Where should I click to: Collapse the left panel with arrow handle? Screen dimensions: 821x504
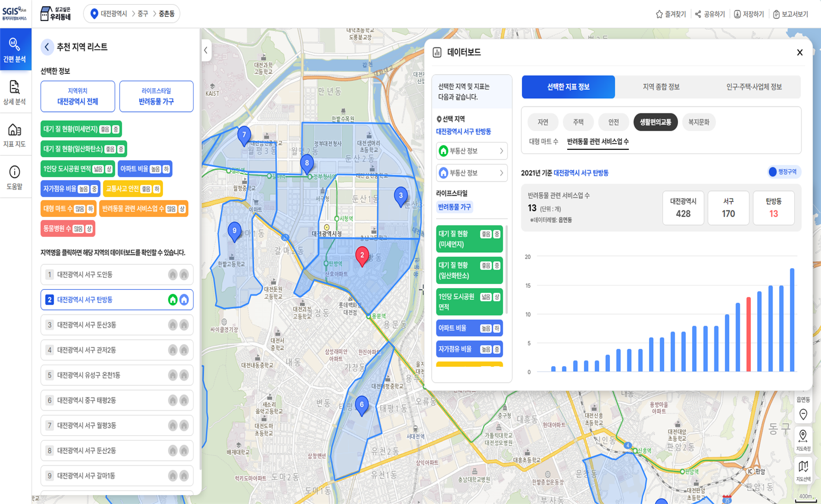click(x=206, y=51)
